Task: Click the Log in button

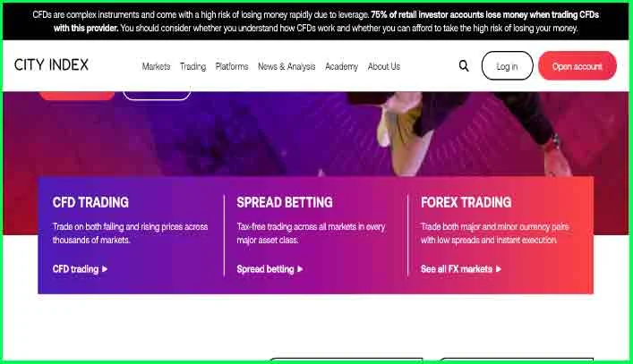Action: [507, 65]
